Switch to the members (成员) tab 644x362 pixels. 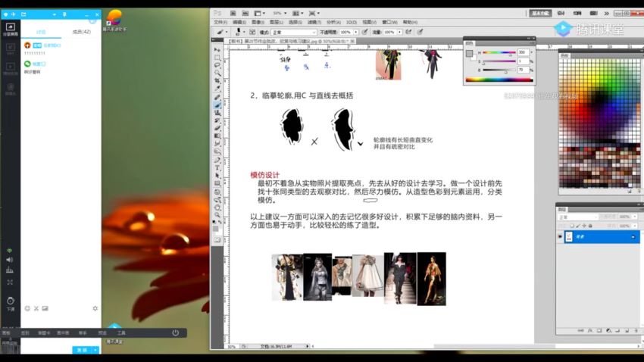point(81,32)
